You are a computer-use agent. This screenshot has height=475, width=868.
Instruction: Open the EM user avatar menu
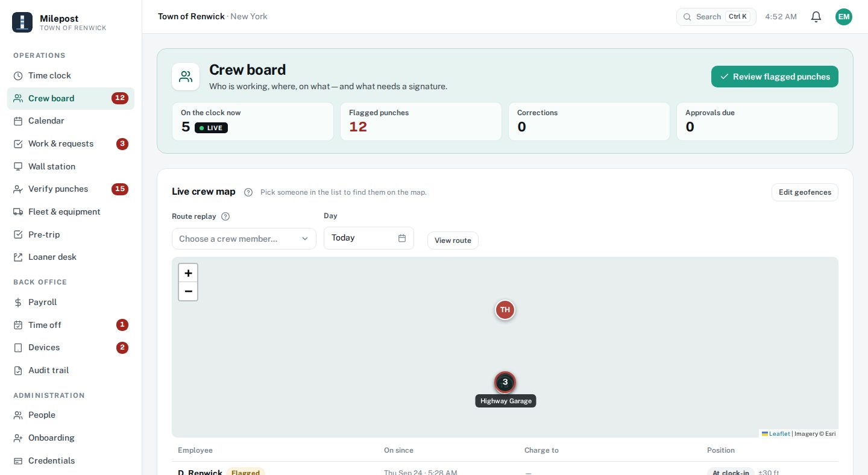tap(844, 17)
